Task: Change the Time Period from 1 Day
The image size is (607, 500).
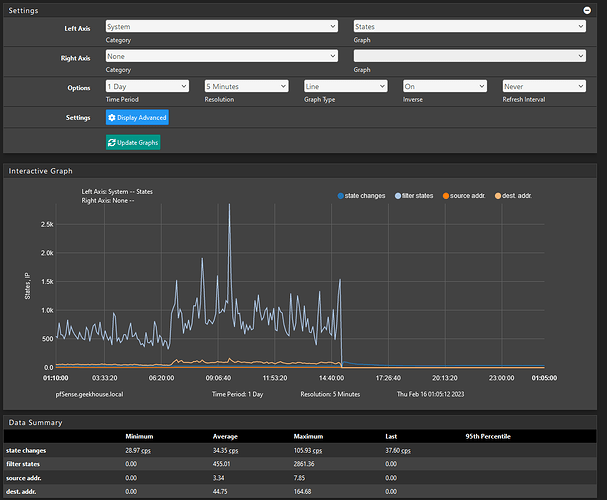Action: point(147,87)
